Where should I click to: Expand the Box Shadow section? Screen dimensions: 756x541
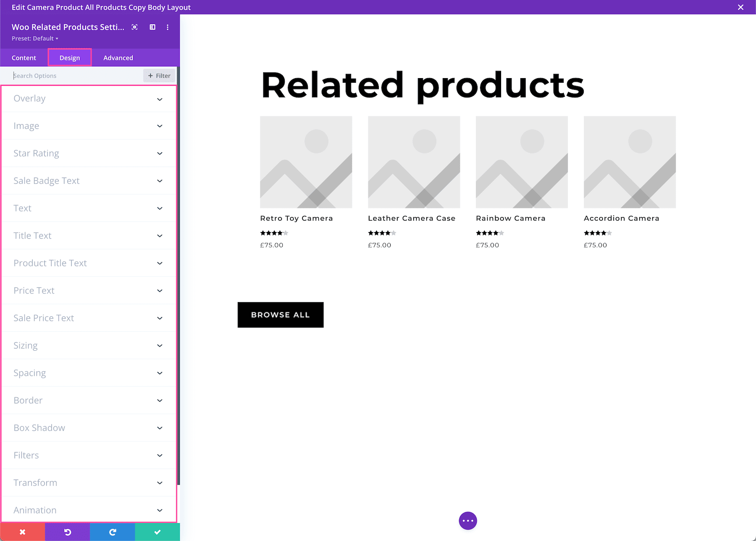pyautogui.click(x=88, y=428)
